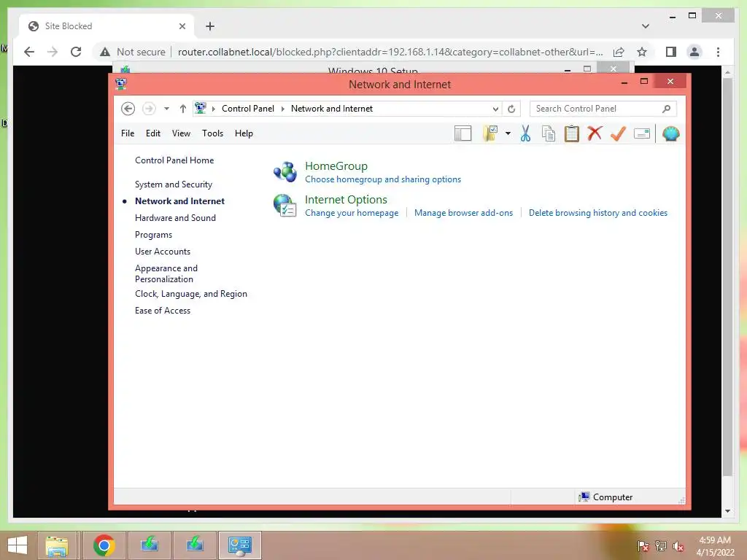Click the Not secure warning indicator

coord(133,52)
